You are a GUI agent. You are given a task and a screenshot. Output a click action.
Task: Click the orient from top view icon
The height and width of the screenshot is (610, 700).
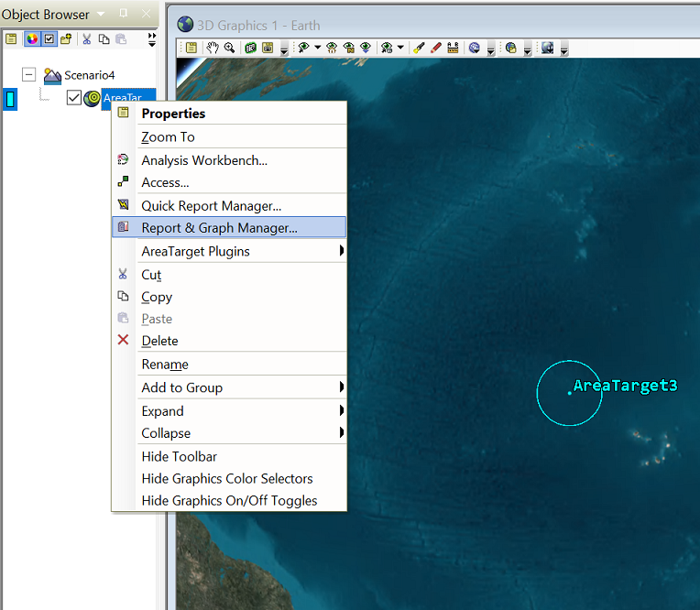pyautogui.click(x=366, y=48)
